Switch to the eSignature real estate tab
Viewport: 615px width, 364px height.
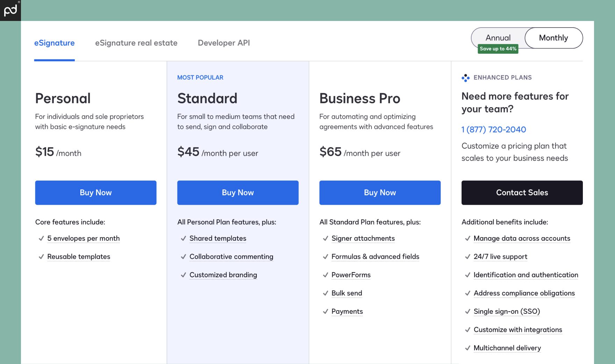[136, 43]
